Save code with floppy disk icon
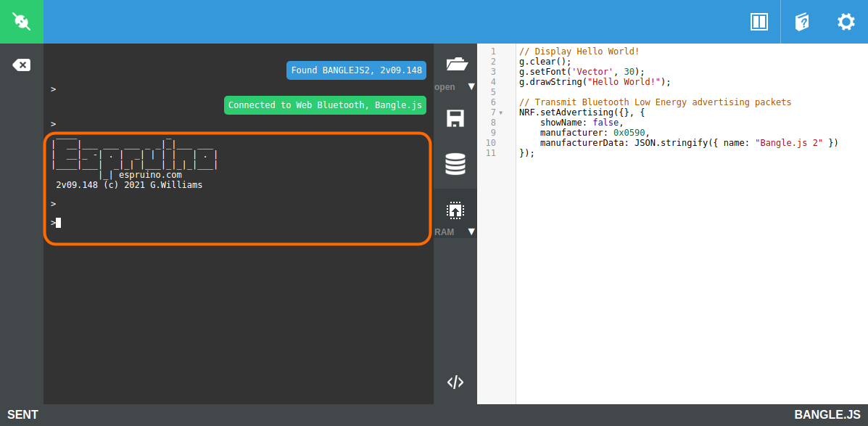The width and height of the screenshot is (868, 426). [455, 118]
